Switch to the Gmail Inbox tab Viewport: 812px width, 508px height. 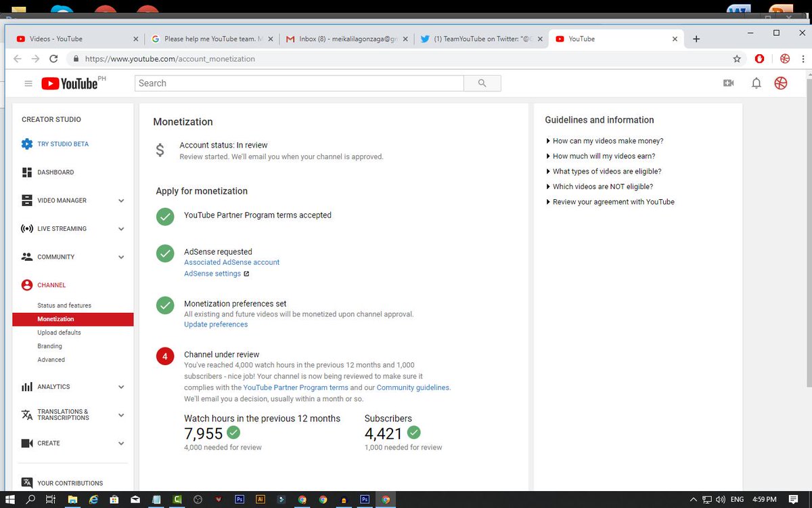(x=347, y=39)
